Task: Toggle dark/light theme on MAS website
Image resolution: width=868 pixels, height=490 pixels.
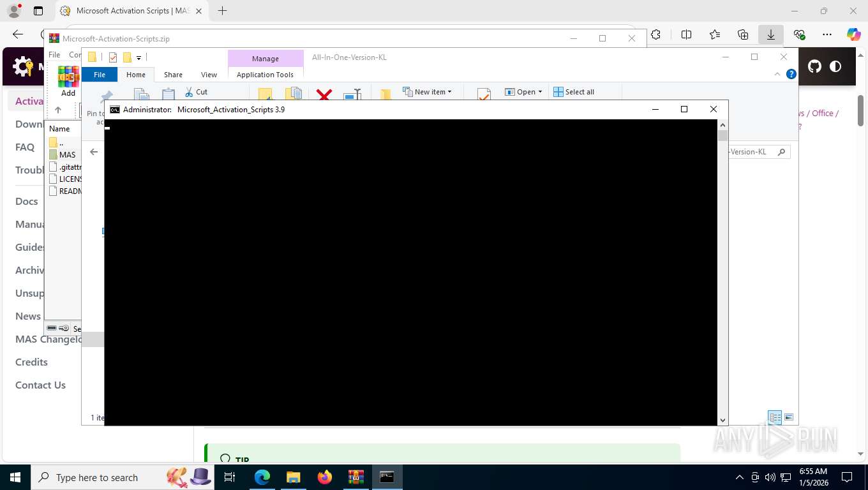Action: pyautogui.click(x=835, y=66)
